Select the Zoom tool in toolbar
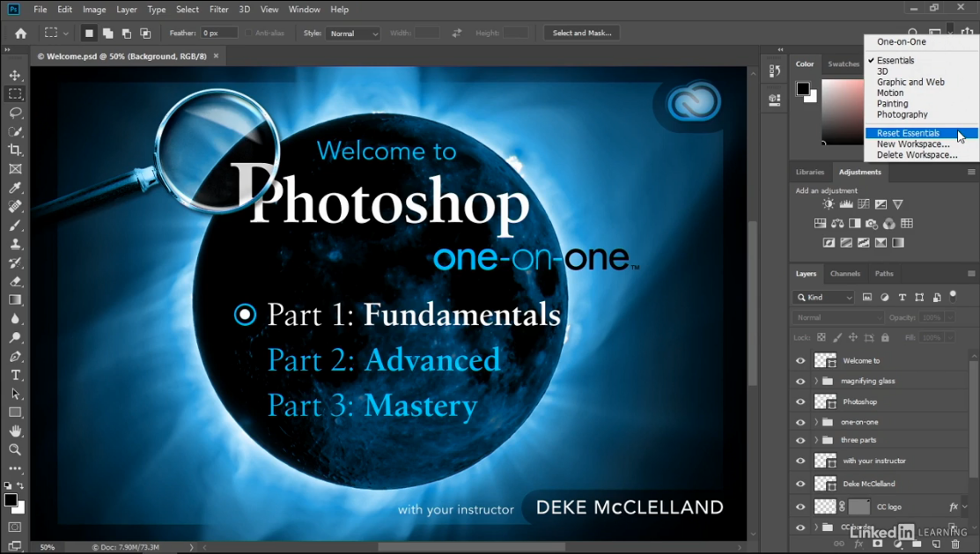The image size is (980, 554). click(15, 449)
